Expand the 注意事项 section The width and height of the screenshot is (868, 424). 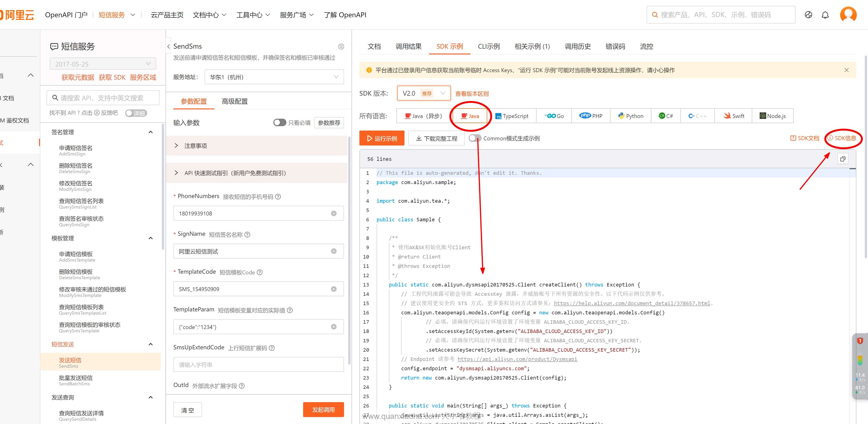195,146
